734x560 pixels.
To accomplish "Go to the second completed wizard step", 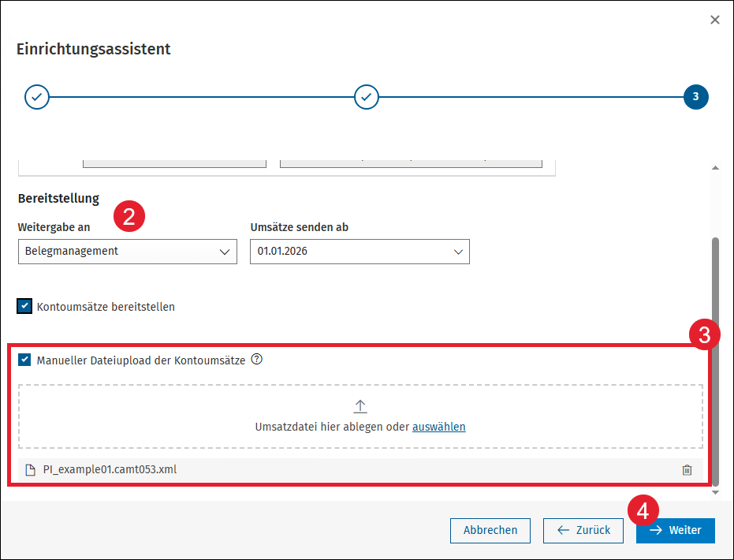I will coord(367,97).
